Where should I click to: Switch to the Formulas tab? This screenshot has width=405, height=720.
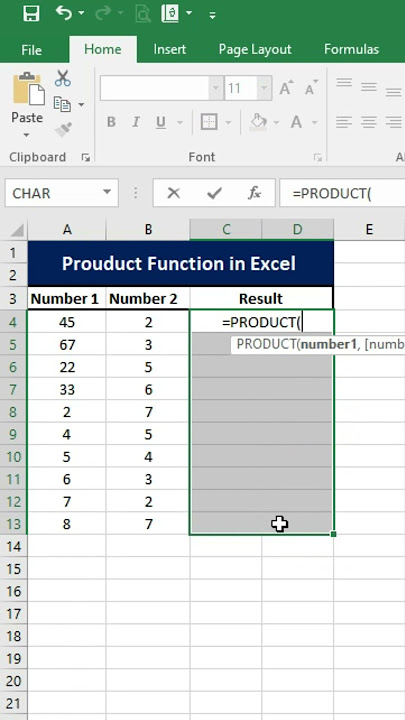click(x=351, y=50)
